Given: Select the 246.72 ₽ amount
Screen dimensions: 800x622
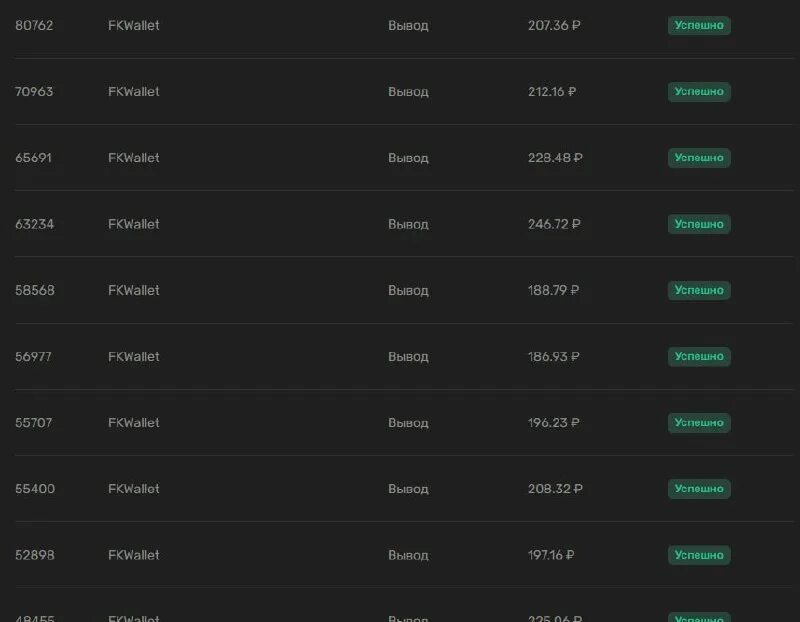Looking at the screenshot, I should click(554, 224).
